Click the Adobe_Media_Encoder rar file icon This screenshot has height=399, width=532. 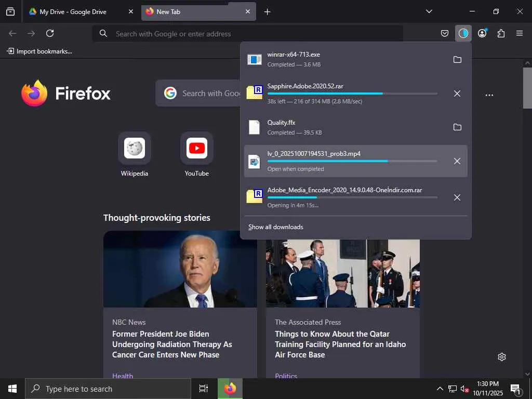coord(254,196)
